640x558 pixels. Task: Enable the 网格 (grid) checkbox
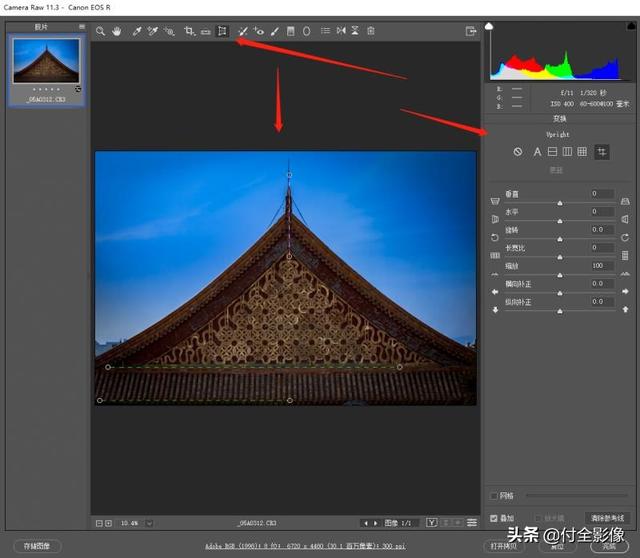tap(494, 495)
